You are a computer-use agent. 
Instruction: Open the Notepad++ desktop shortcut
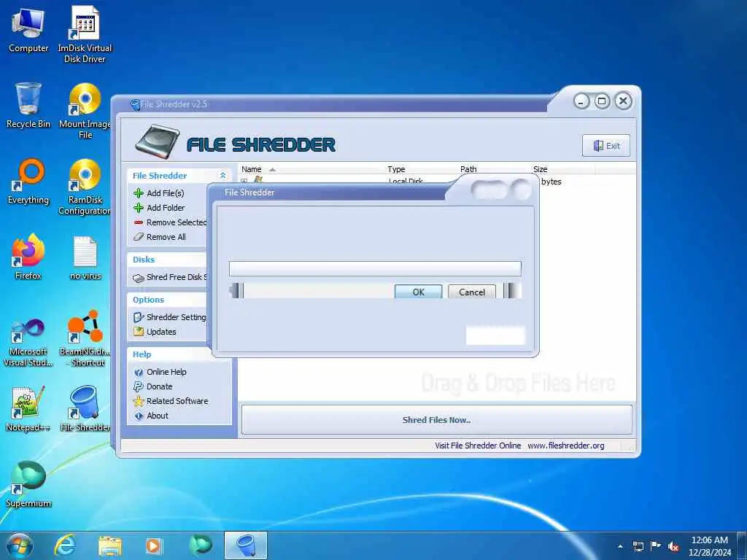click(x=28, y=408)
